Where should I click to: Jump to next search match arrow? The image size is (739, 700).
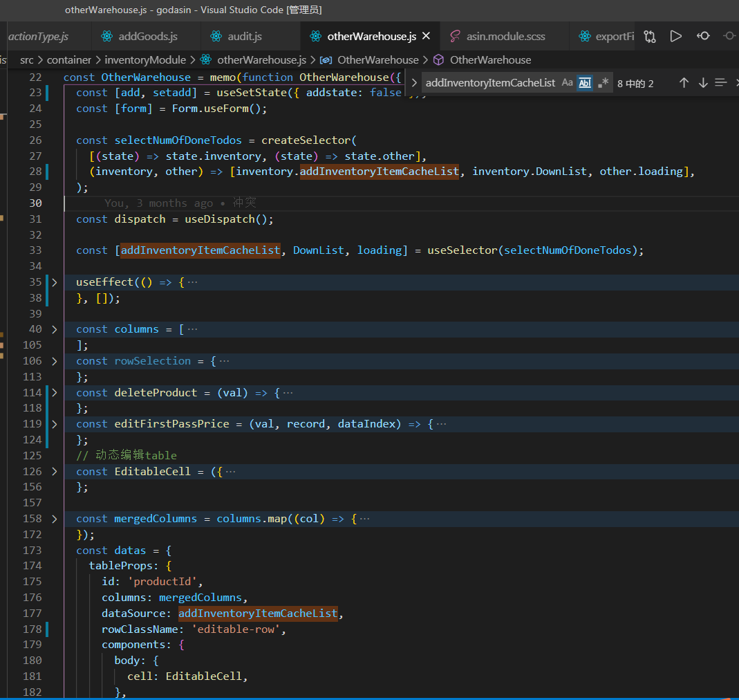[703, 83]
